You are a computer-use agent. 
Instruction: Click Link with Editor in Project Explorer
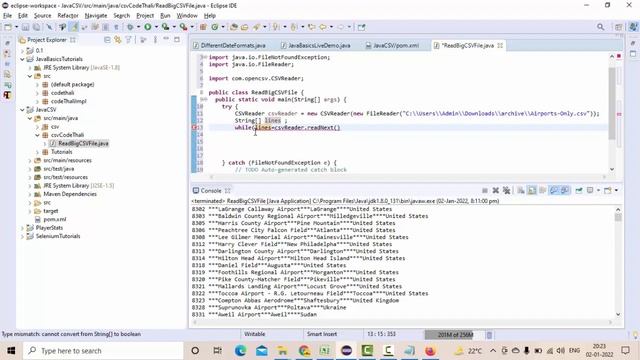[118, 40]
